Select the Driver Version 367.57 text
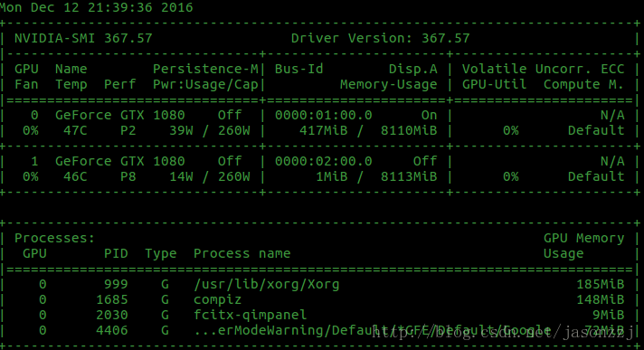The width and height of the screenshot is (644, 350). pos(380,38)
